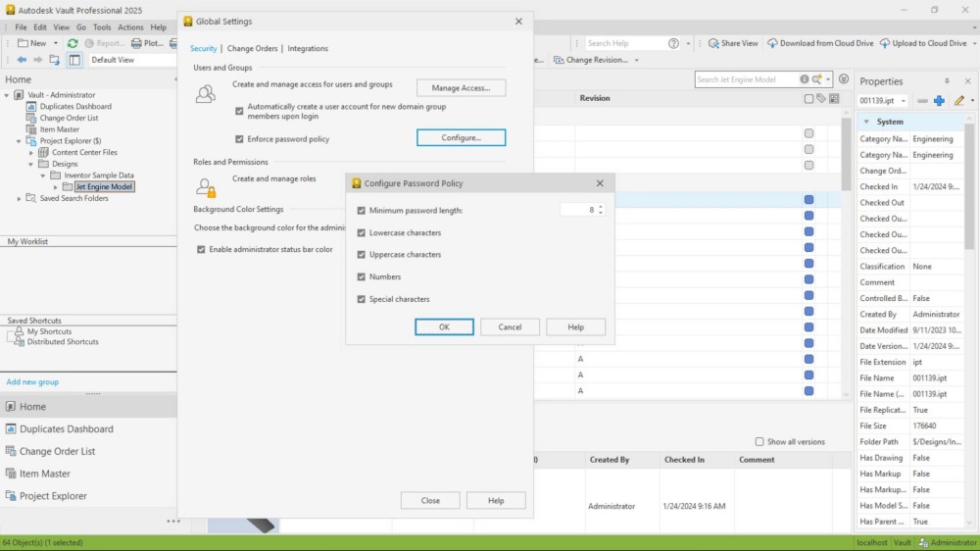This screenshot has height=551, width=980.
Task: Click the pencil edit icon in Properties
Action: point(958,101)
